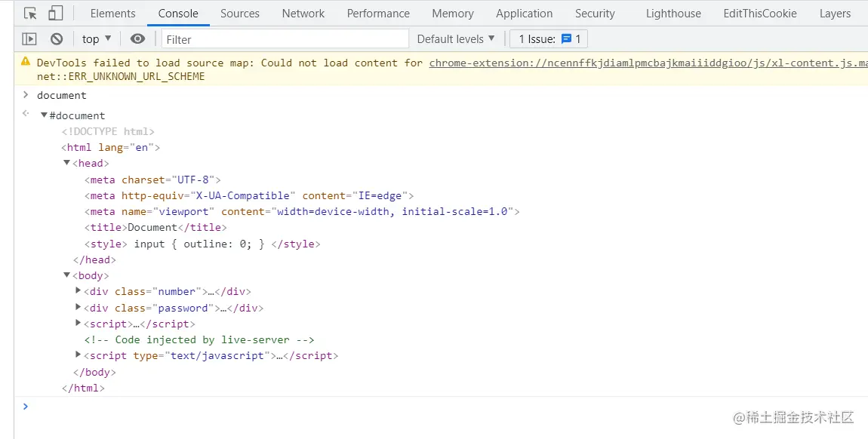This screenshot has width=868, height=439.
Task: Open the top context dropdown
Action: (x=97, y=38)
